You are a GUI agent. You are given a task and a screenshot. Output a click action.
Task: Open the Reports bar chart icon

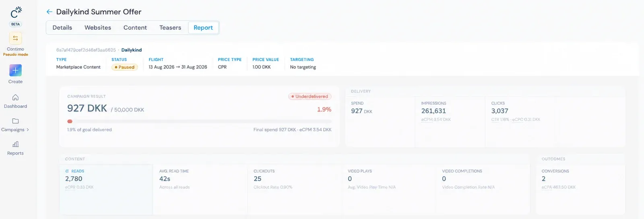15,144
